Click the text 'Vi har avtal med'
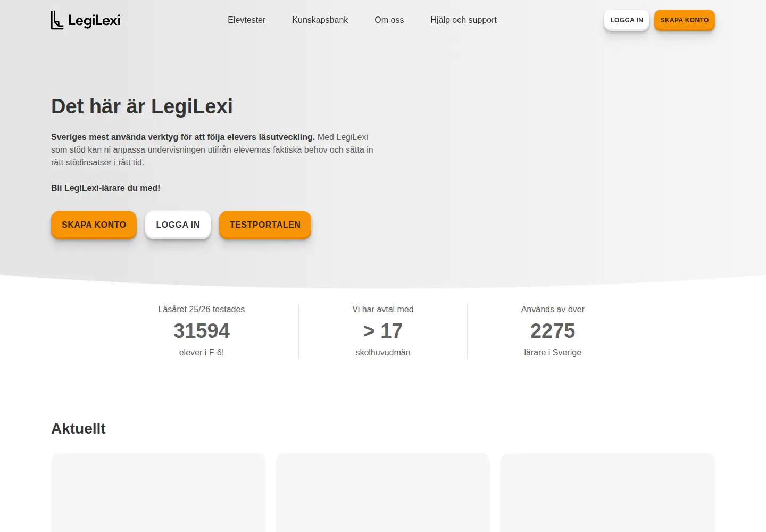 click(x=383, y=309)
